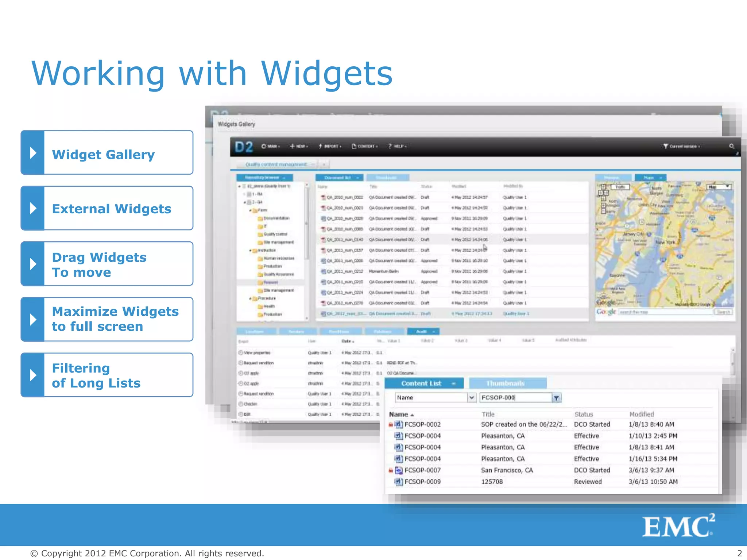747x560 pixels.
Task: Sort by the Name column header
Action: [398, 415]
